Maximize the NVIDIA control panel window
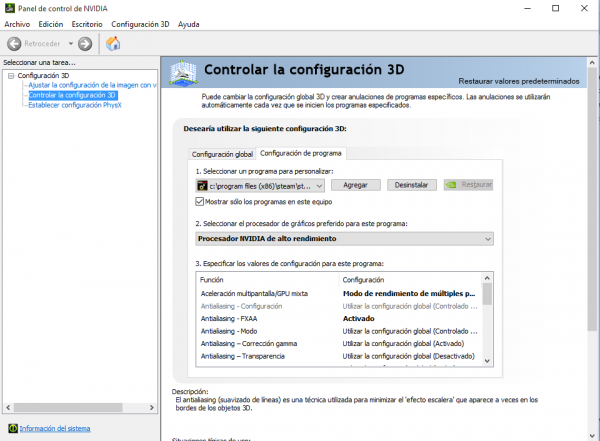Viewport: 600px width, 441px height. pos(556,8)
